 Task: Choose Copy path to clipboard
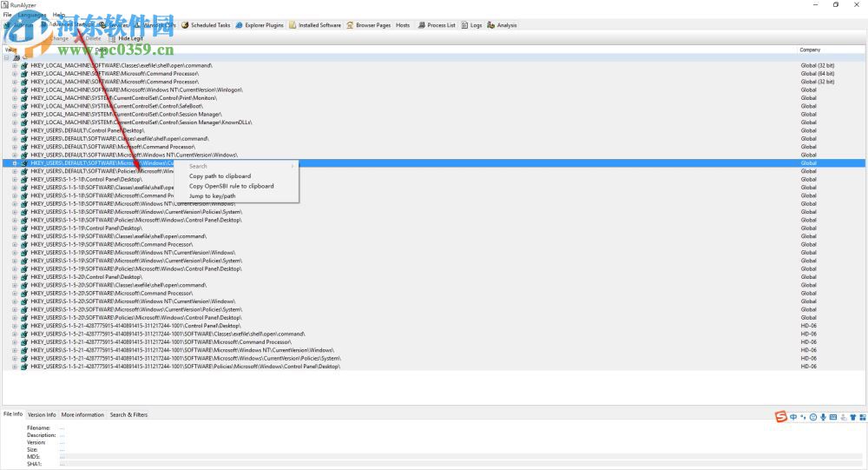pyautogui.click(x=220, y=176)
